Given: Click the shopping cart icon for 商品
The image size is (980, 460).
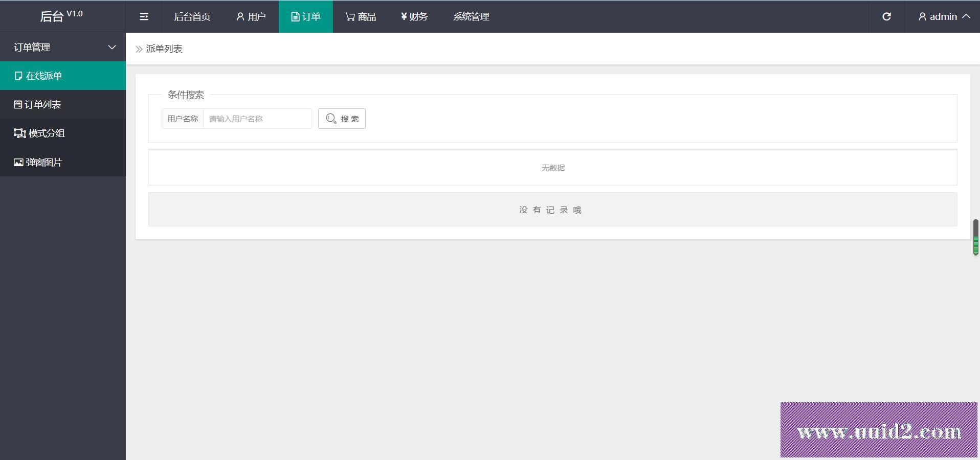Looking at the screenshot, I should point(350,17).
